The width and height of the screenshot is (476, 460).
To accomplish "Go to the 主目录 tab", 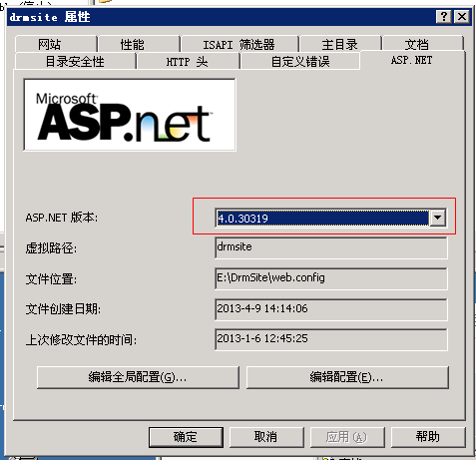I will pyautogui.click(x=340, y=44).
